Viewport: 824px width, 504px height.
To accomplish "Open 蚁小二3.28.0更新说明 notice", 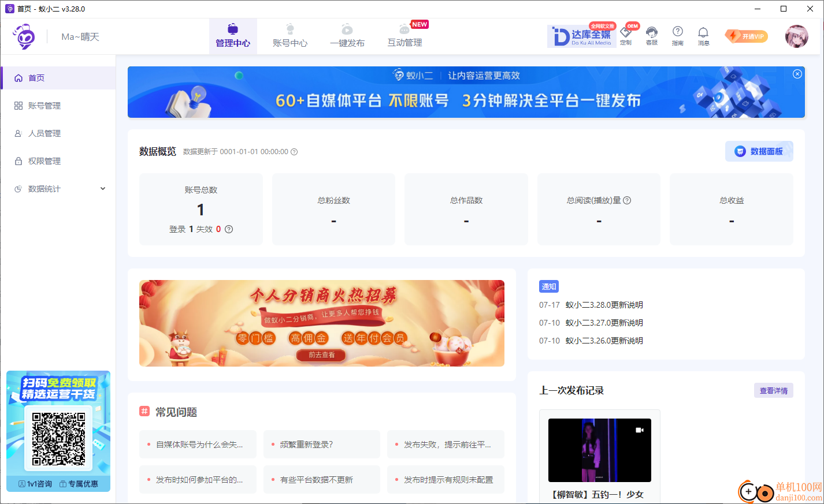I will click(x=604, y=305).
